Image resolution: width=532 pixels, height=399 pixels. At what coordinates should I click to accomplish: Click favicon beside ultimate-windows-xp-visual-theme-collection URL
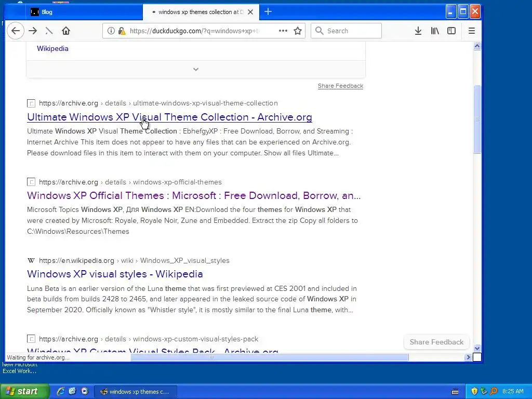point(31,103)
